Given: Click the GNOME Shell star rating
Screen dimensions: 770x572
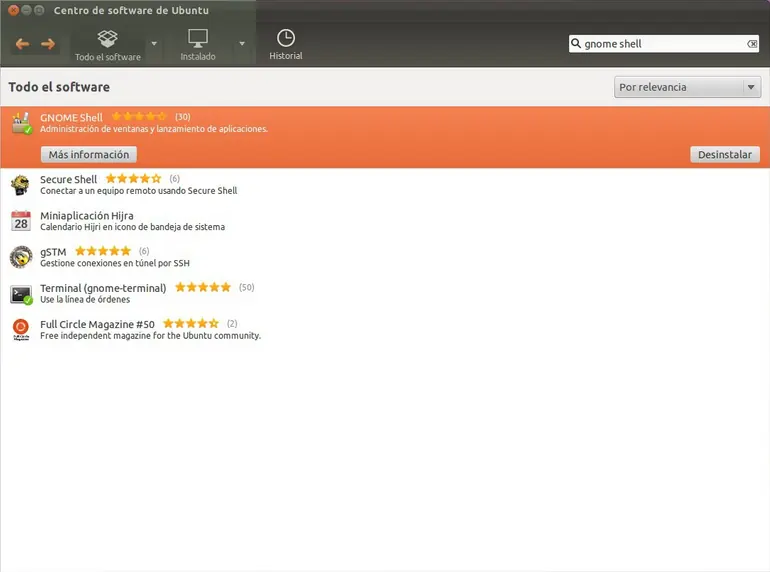Looking at the screenshot, I should pyautogui.click(x=139, y=116).
